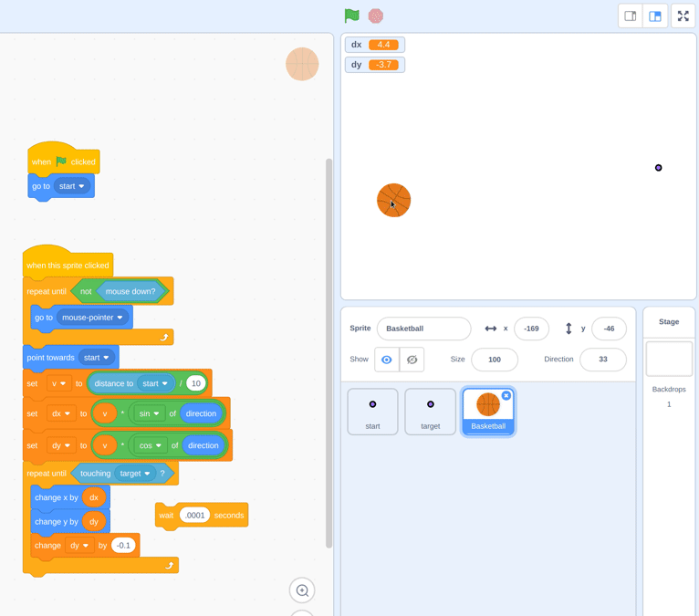Enter full screen stage mode

683,16
